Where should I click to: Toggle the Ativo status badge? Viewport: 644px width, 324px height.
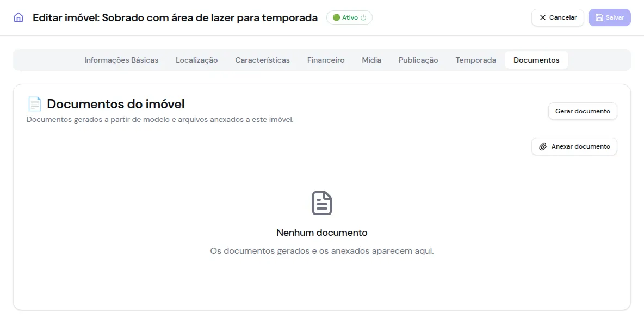pyautogui.click(x=349, y=17)
